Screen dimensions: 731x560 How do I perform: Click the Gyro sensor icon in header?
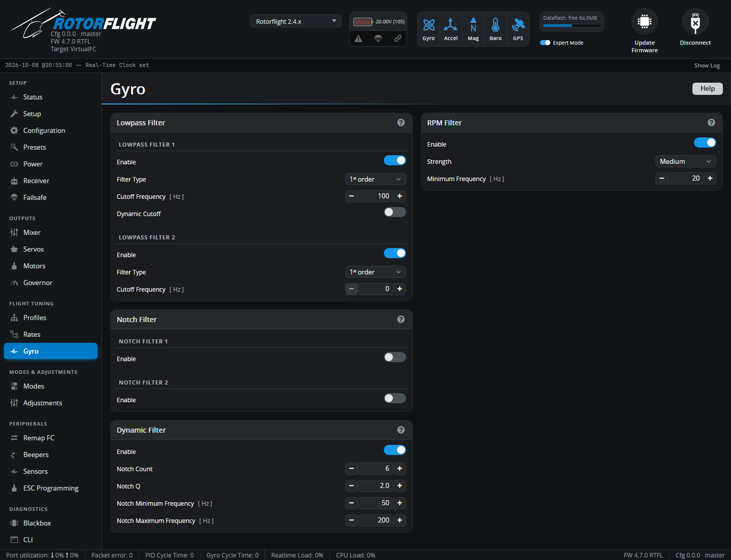[x=429, y=25]
